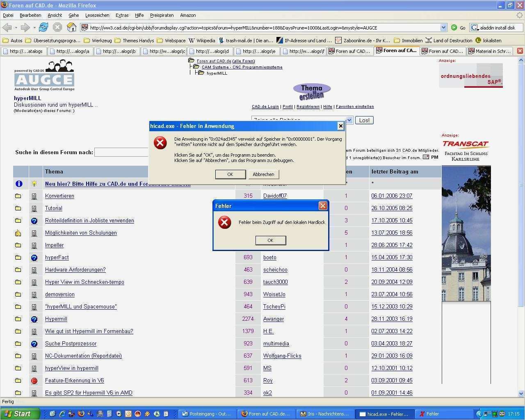
Task: Open the forum display filter dropdown arrow
Action: pyautogui.click(x=349, y=120)
